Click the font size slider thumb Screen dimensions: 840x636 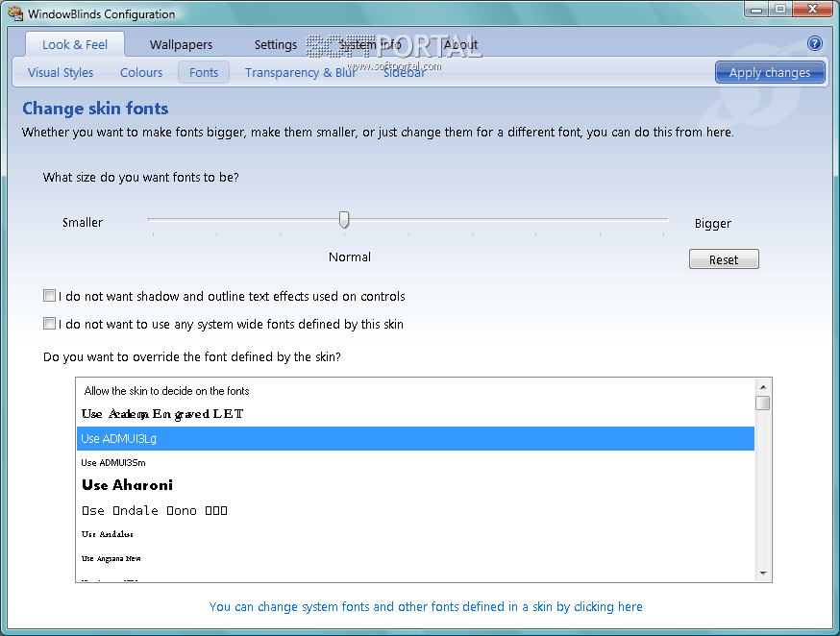(x=344, y=219)
